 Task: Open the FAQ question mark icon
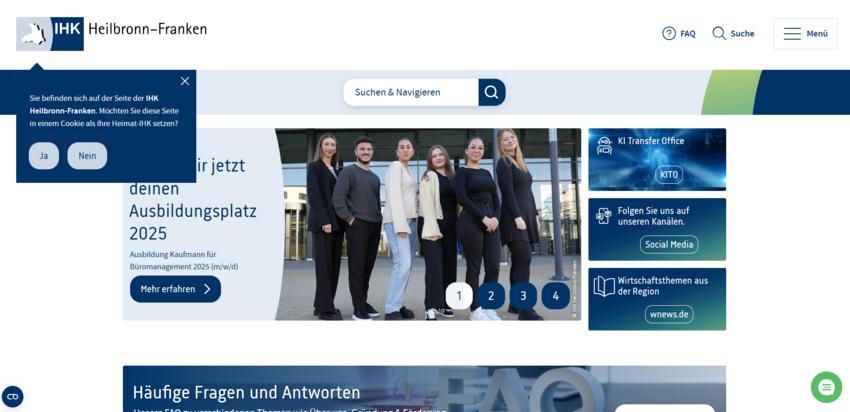(669, 34)
